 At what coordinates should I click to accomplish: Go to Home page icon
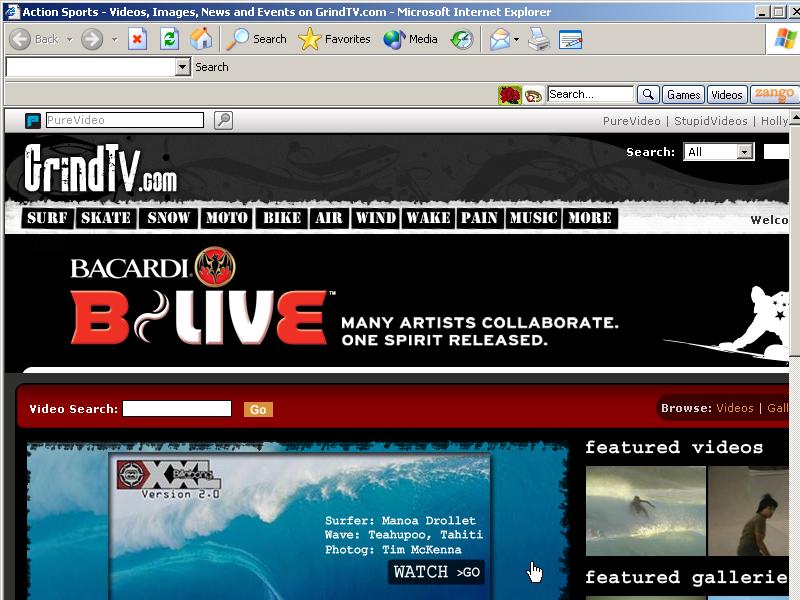(x=201, y=39)
